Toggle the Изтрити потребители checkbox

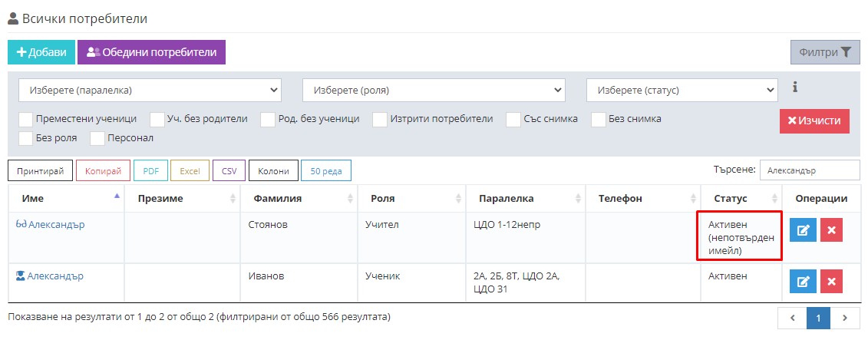380,120
